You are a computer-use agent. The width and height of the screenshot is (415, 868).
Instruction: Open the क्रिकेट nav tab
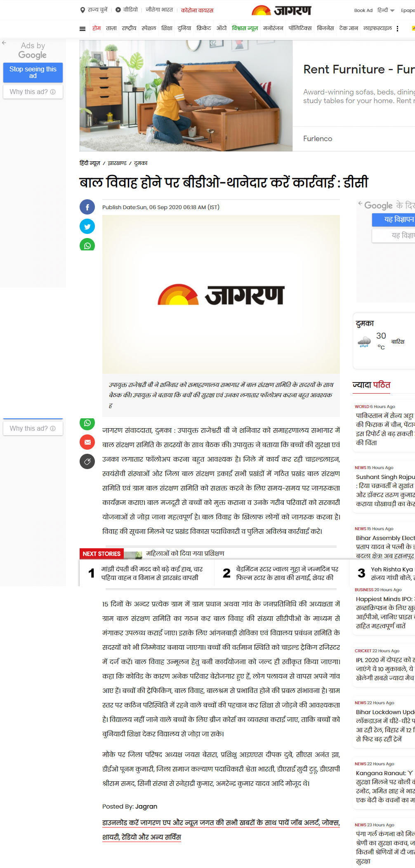click(204, 28)
